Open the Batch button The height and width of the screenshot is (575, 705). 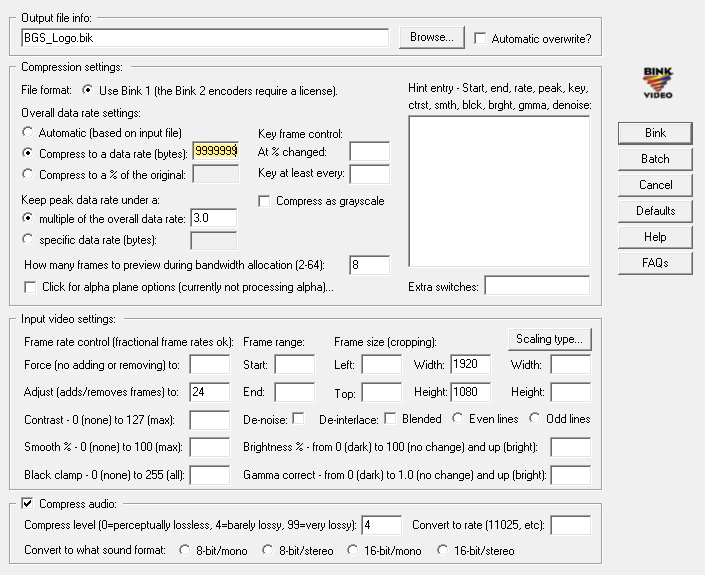point(655,159)
